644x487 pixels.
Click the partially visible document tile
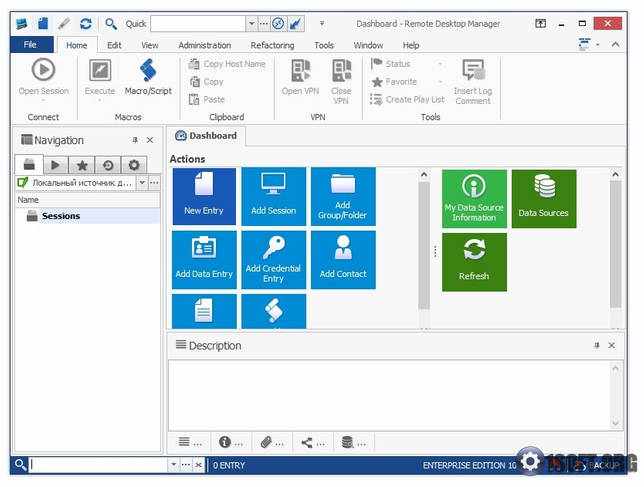point(204,311)
